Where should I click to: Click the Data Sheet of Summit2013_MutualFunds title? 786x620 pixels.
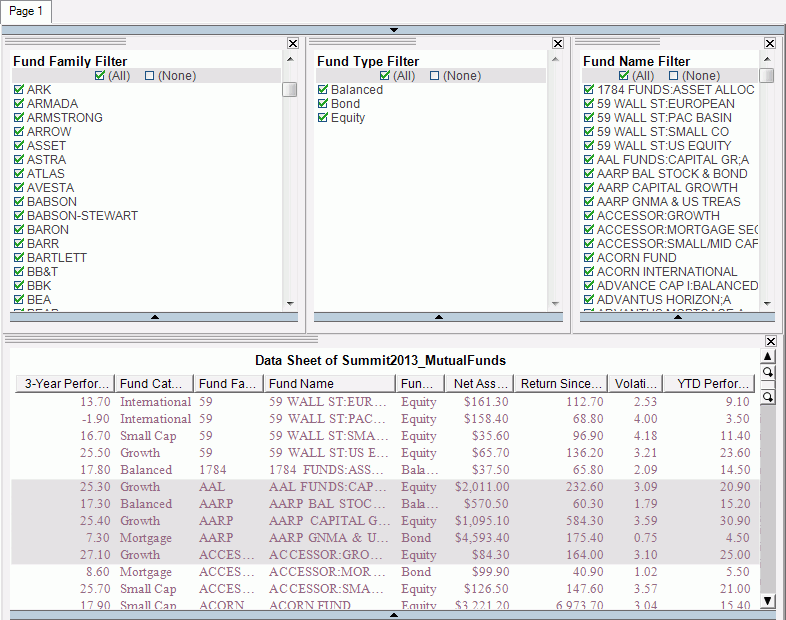[380, 360]
